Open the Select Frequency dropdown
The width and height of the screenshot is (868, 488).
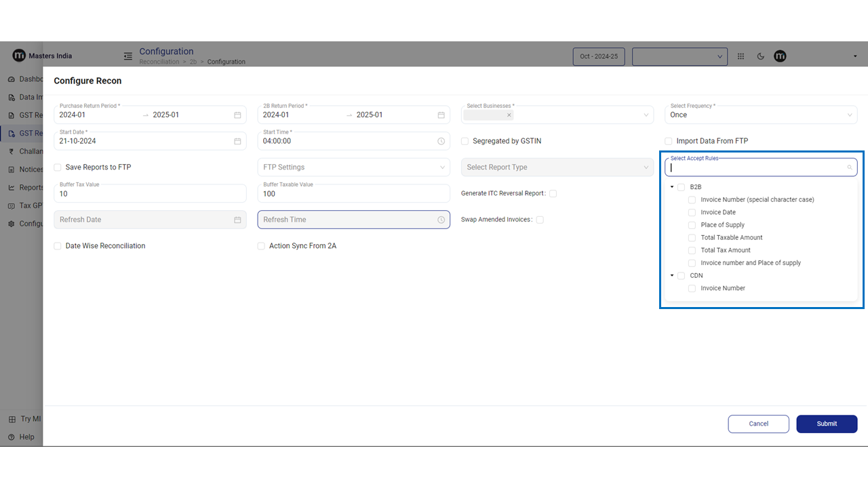tap(760, 115)
